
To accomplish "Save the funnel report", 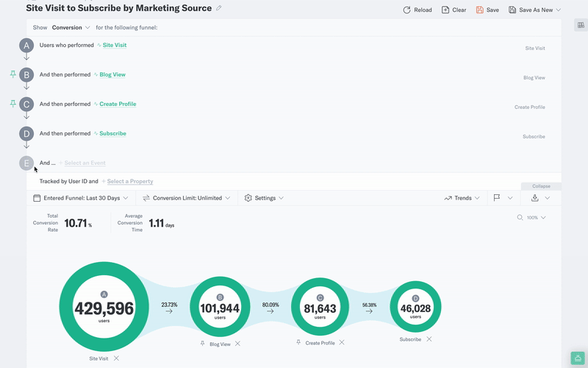I will pos(487,10).
